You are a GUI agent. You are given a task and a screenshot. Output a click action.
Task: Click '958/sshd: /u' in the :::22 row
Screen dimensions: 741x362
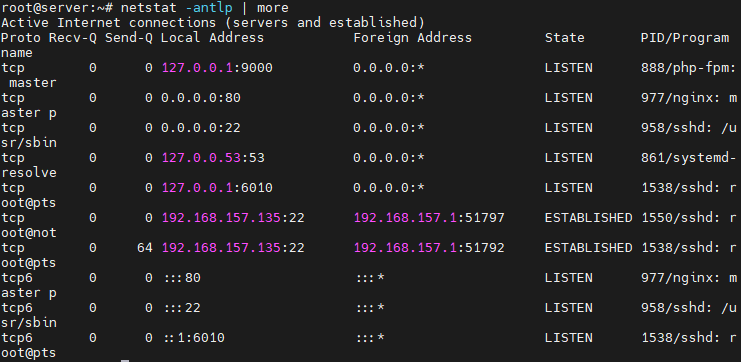(x=689, y=308)
